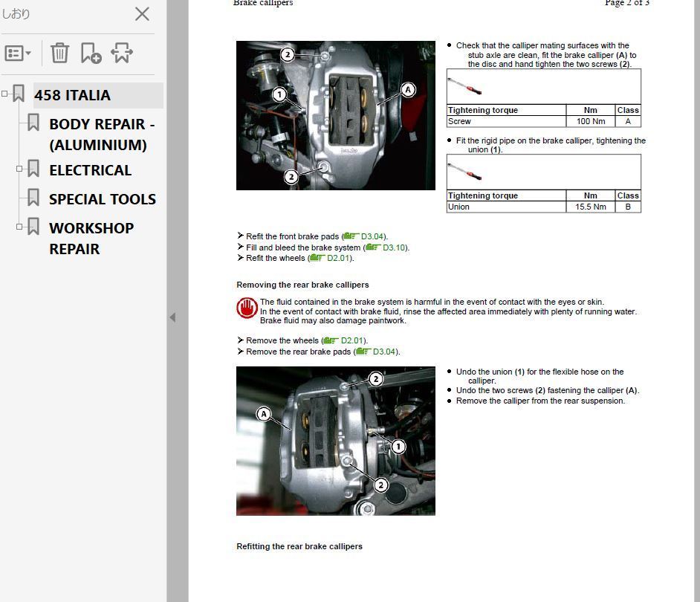Expand the WORKSHOP REPAIR bookmark node
The width and height of the screenshot is (700, 602).
(19, 227)
